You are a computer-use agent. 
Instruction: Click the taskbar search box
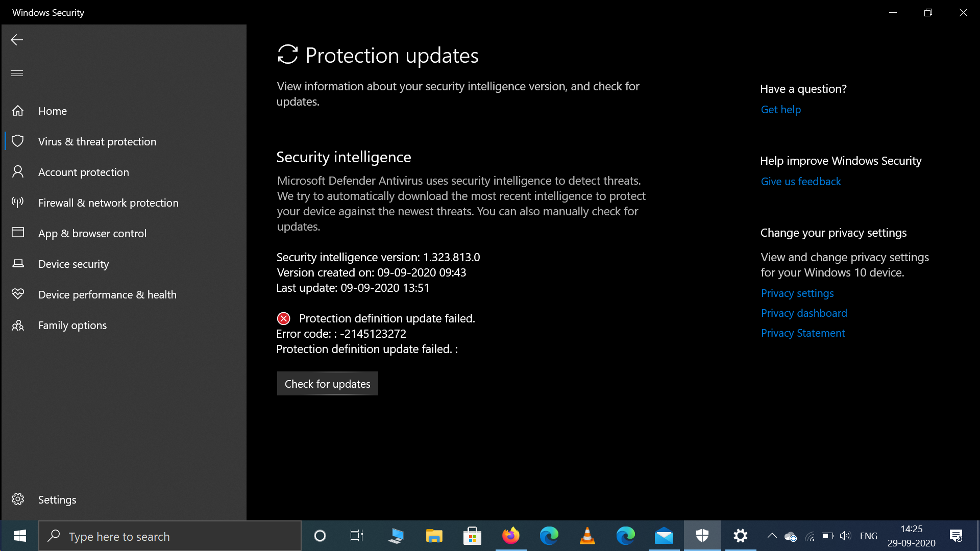(170, 536)
